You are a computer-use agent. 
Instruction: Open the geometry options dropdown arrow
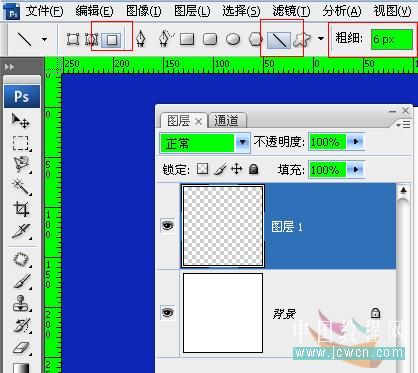tap(321, 39)
